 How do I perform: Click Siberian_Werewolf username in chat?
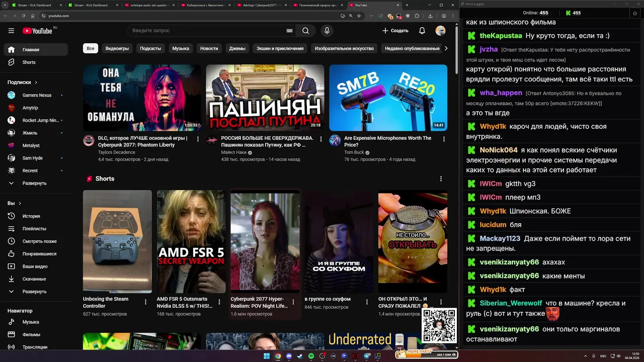[x=511, y=303]
